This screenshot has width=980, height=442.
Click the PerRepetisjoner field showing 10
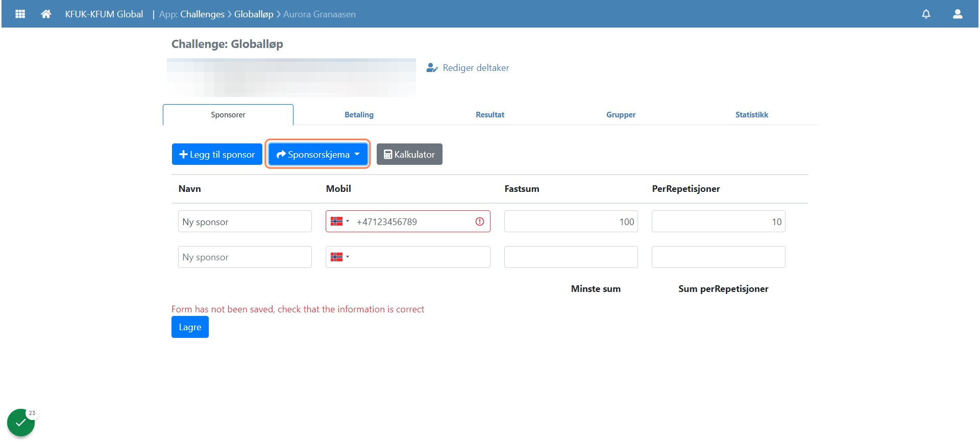pyautogui.click(x=719, y=222)
